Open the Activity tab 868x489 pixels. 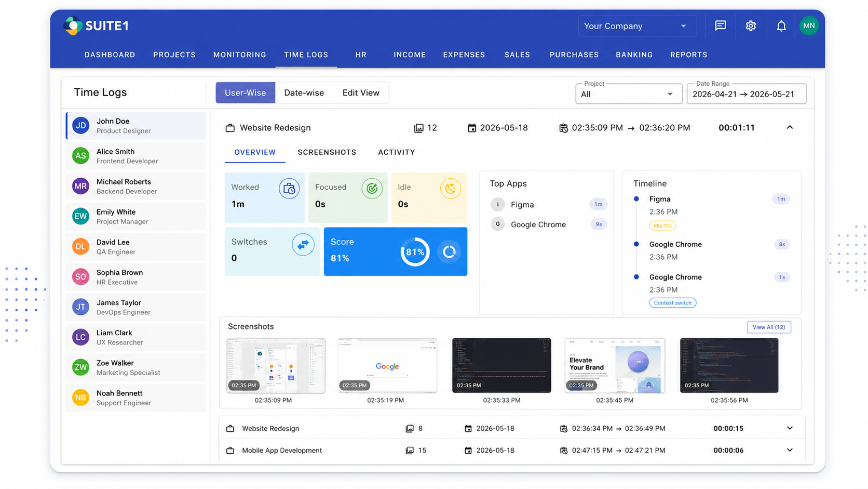pos(396,152)
